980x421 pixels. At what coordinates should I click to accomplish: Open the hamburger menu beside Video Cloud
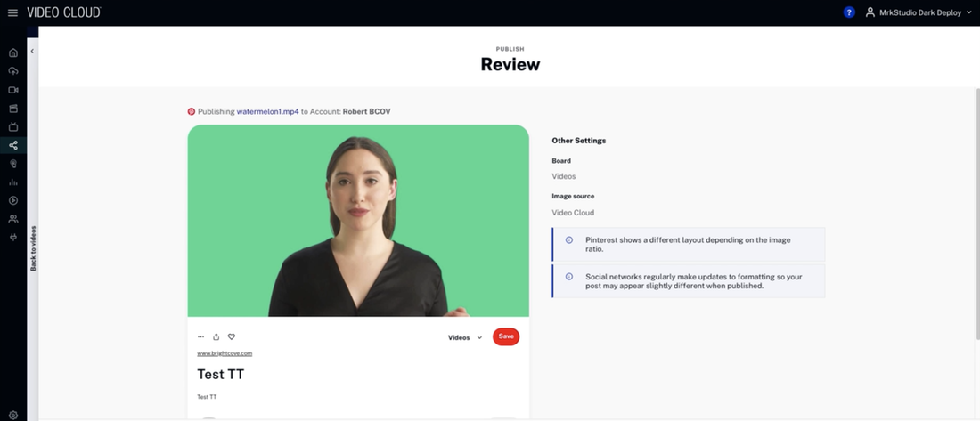[12, 12]
